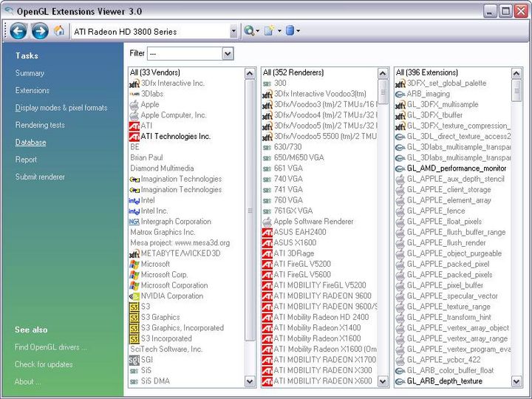This screenshot has width=532, height=399.
Task: Click 3dfx icon beside GL_3DFX_tbuffer
Action: click(400, 115)
